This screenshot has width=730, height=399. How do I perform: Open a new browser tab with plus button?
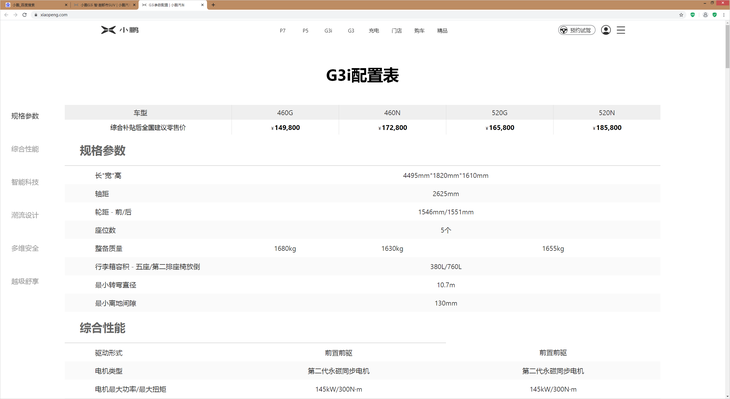(213, 5)
